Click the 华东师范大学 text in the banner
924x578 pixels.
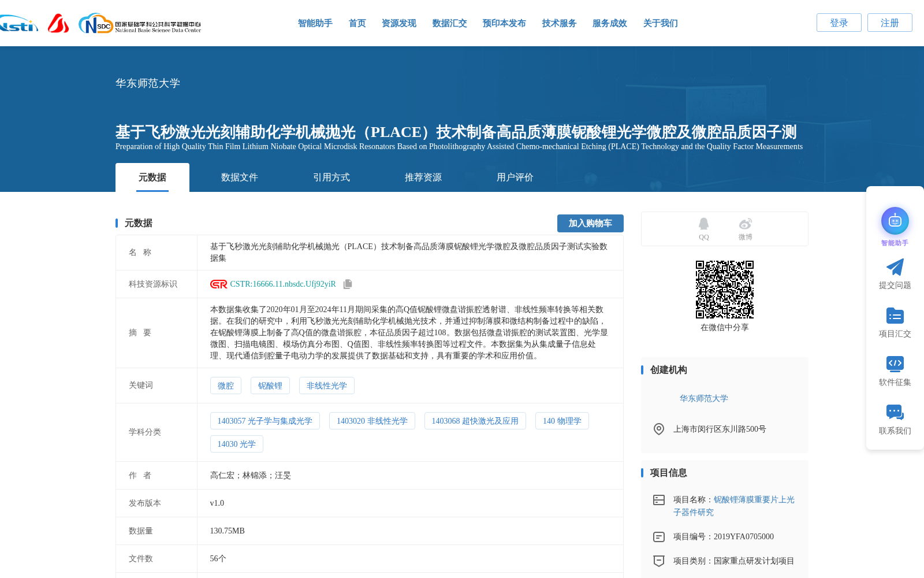[x=148, y=83]
